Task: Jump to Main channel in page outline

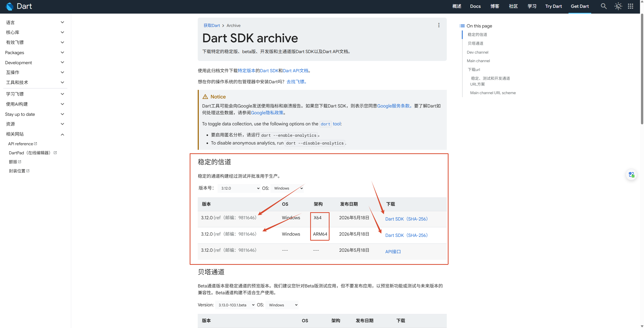Action: (x=478, y=61)
